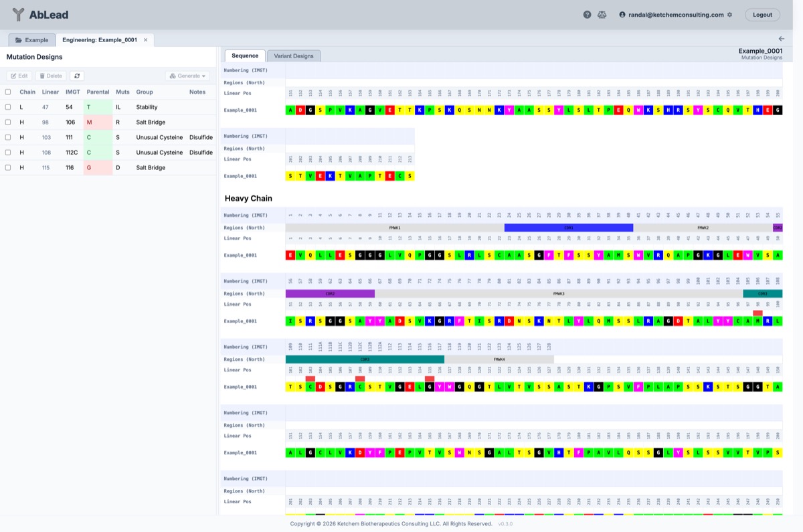803x532 pixels.
Task: Click the AbLead antibody logo
Action: (x=18, y=15)
